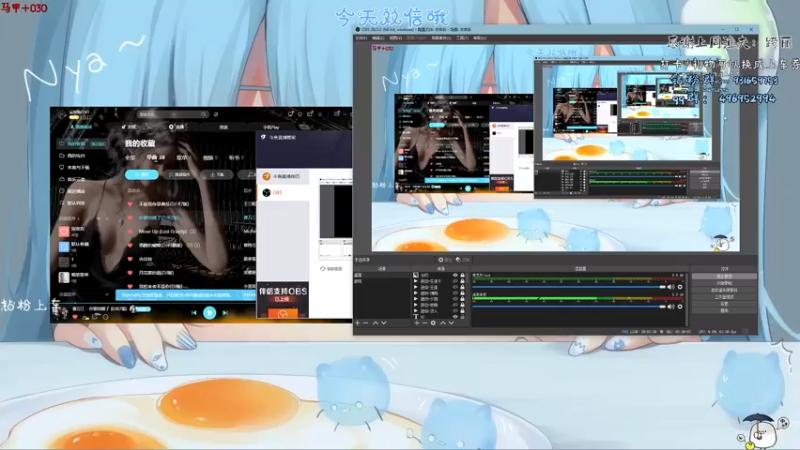Expand the last group folder above text source
Screen dimensions: 800x450
(x=415, y=311)
